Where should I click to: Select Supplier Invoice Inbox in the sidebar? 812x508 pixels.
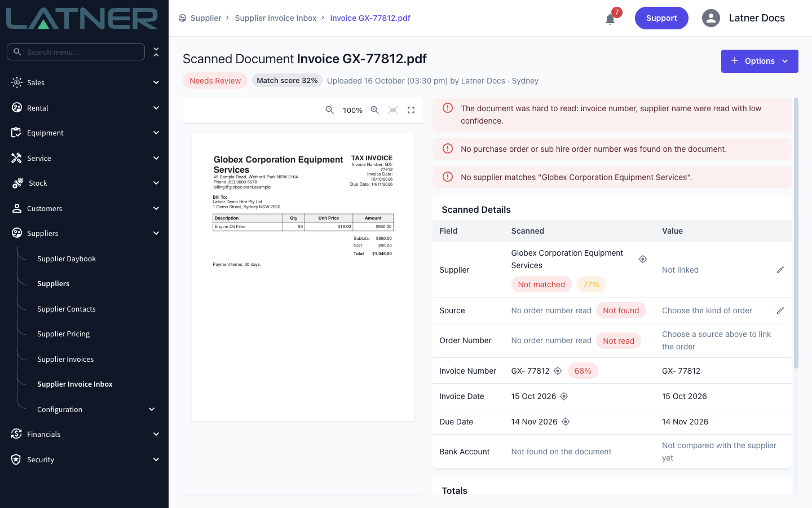pyautogui.click(x=75, y=384)
